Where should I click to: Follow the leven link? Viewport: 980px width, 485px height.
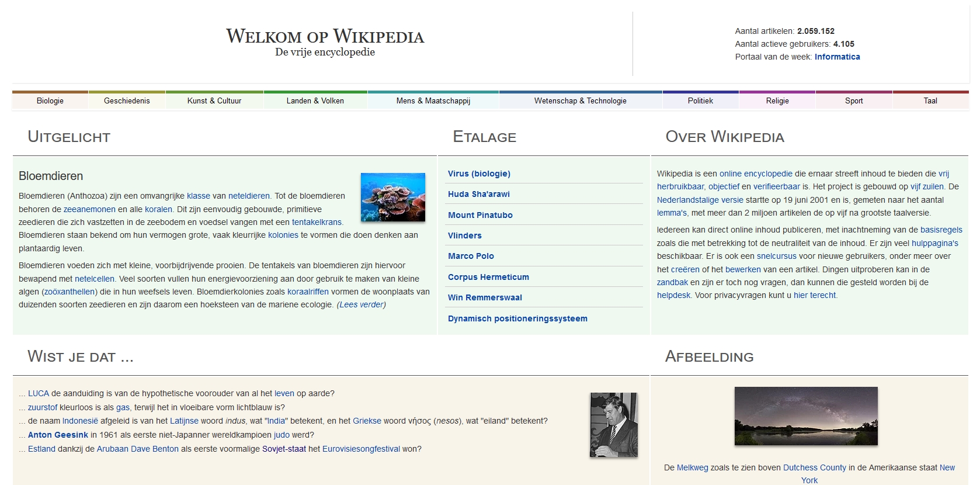(284, 393)
